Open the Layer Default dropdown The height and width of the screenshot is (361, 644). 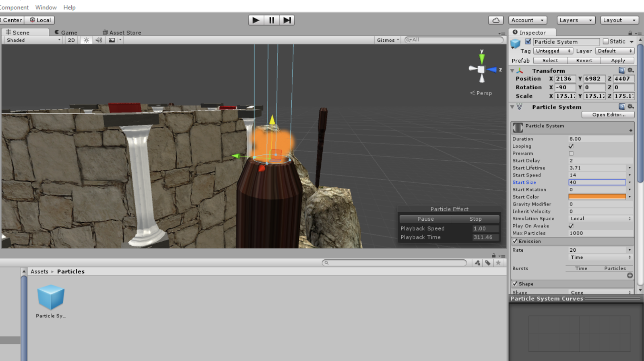615,51
